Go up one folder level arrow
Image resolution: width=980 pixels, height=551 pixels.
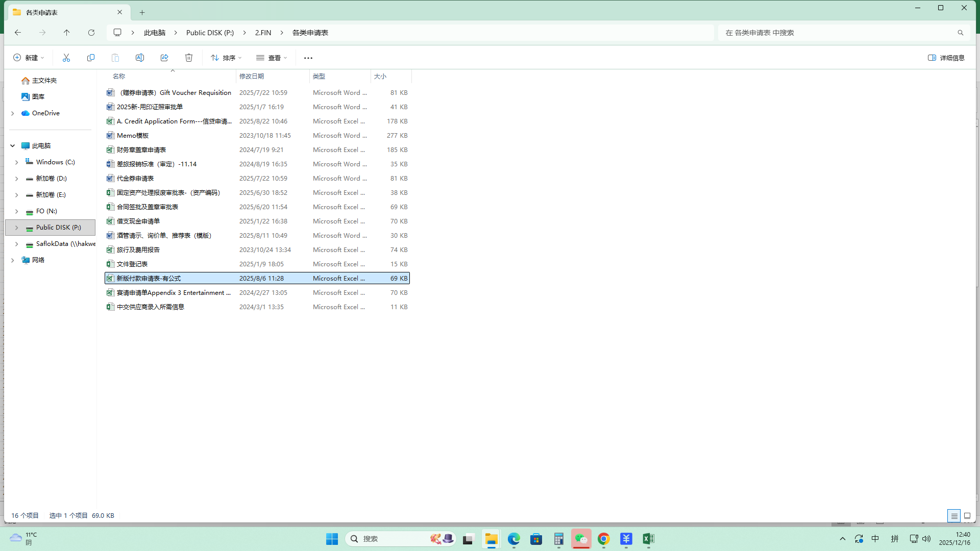[67, 33]
